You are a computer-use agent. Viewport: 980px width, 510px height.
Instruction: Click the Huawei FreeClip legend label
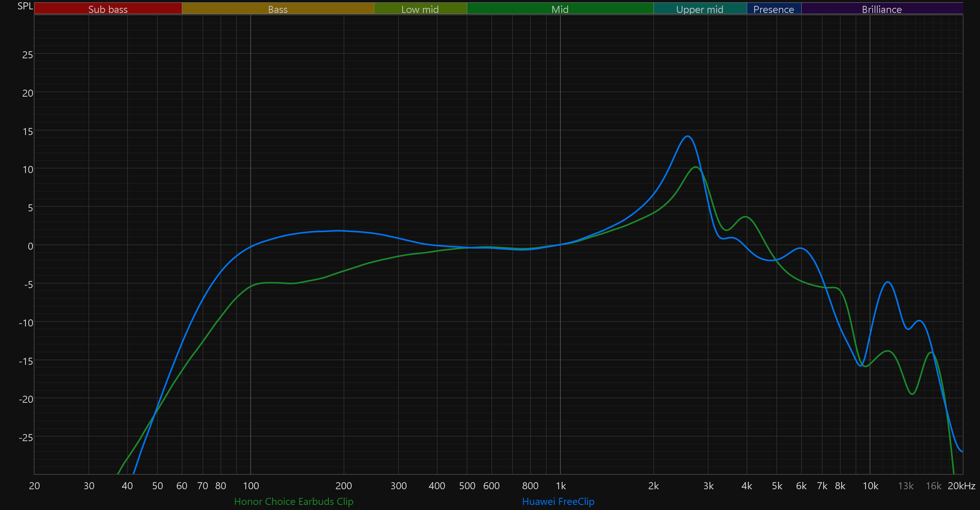[x=558, y=501]
